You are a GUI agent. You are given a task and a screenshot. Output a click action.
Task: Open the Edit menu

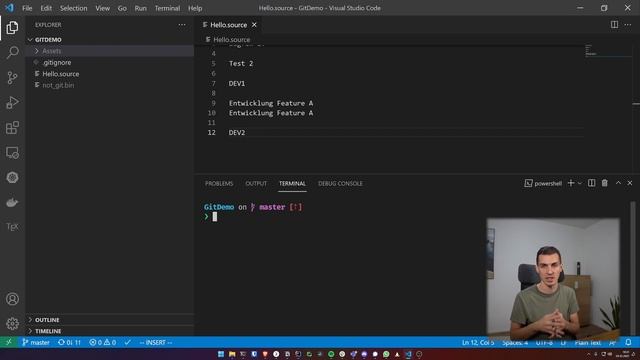(46, 8)
